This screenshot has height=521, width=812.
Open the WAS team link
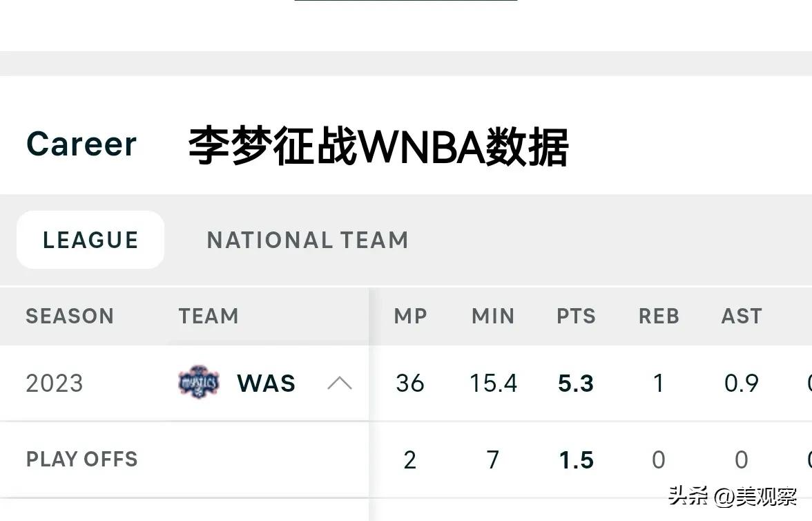[266, 383]
